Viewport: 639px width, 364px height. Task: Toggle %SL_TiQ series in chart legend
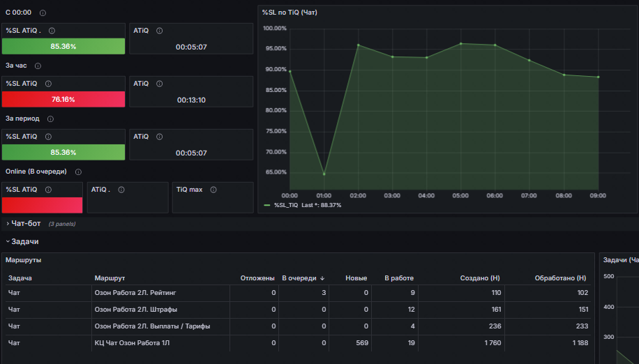click(286, 205)
